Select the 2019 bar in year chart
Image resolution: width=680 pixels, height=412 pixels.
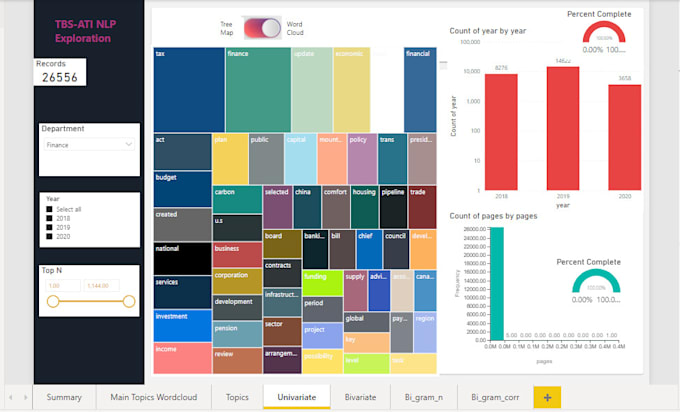(x=563, y=128)
